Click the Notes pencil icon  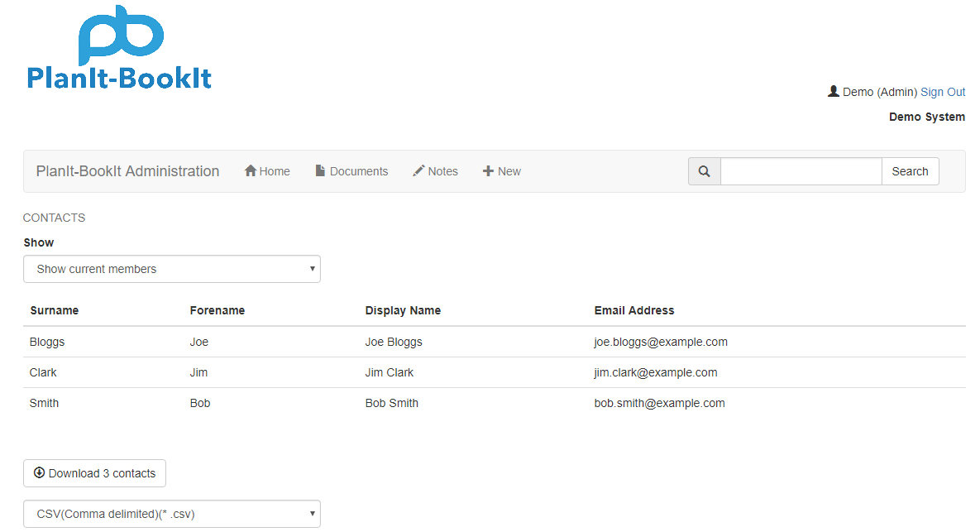[x=418, y=171]
